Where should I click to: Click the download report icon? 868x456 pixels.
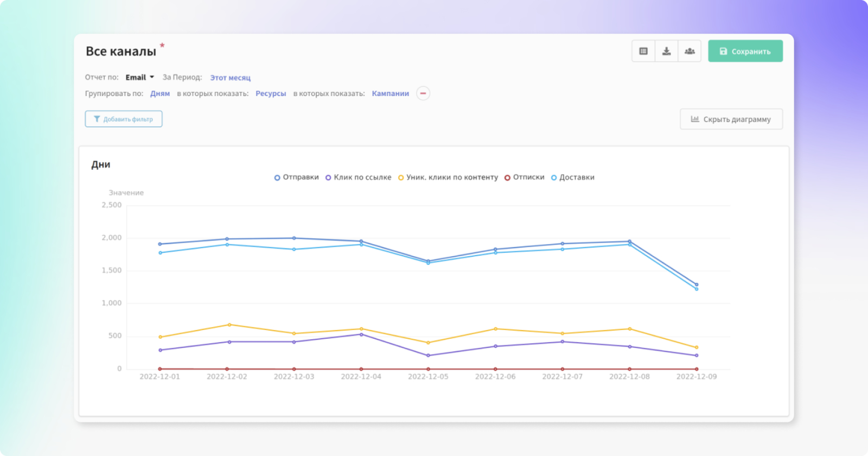(666, 51)
